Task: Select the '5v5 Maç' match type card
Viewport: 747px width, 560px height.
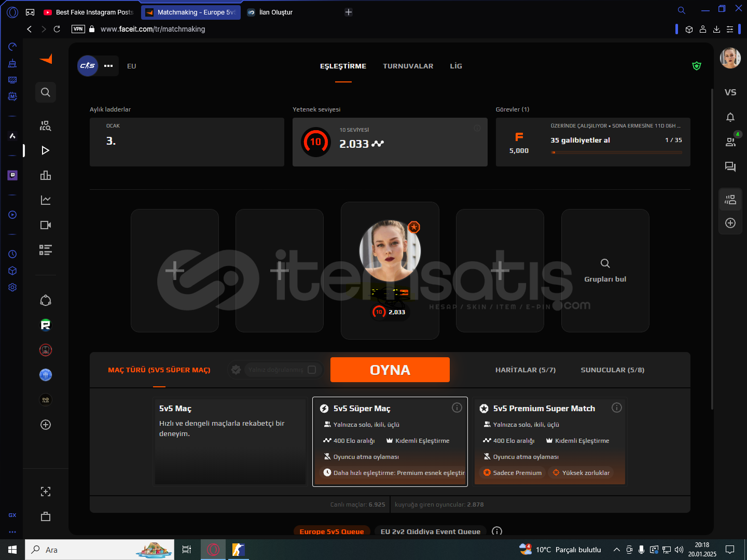Action: (230, 442)
